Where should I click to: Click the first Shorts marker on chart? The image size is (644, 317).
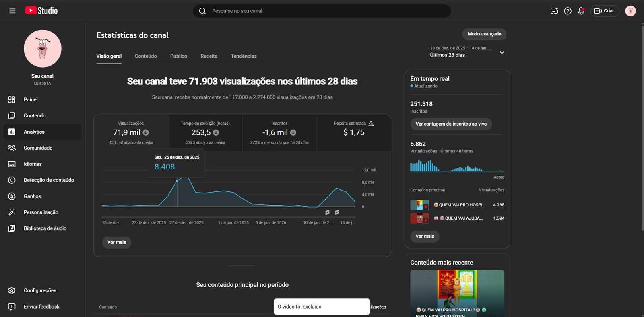pos(327,212)
